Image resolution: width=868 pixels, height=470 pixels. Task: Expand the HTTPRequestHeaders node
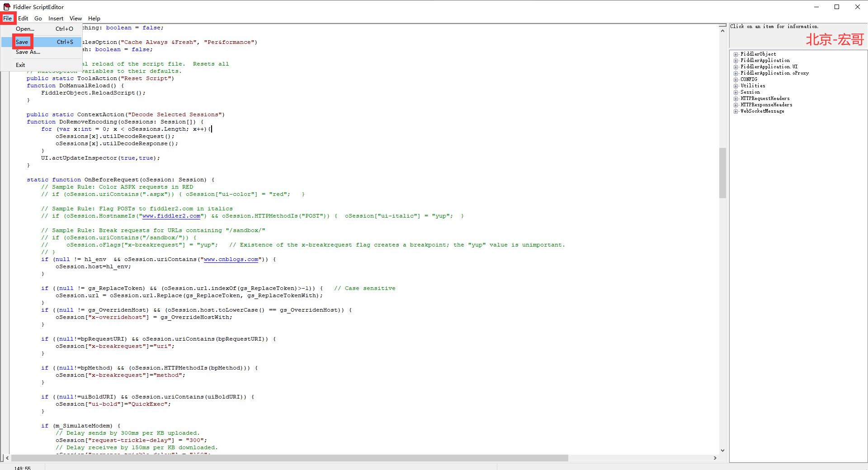736,99
